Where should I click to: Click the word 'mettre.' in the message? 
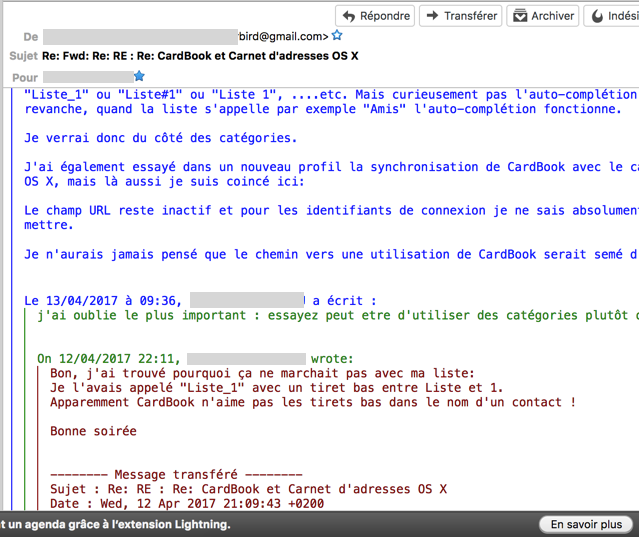(x=49, y=225)
